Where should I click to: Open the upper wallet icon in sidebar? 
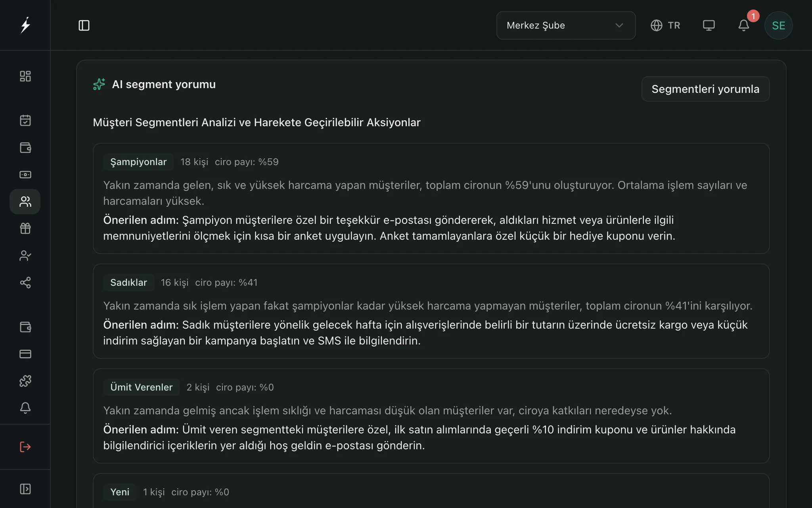pyautogui.click(x=25, y=148)
